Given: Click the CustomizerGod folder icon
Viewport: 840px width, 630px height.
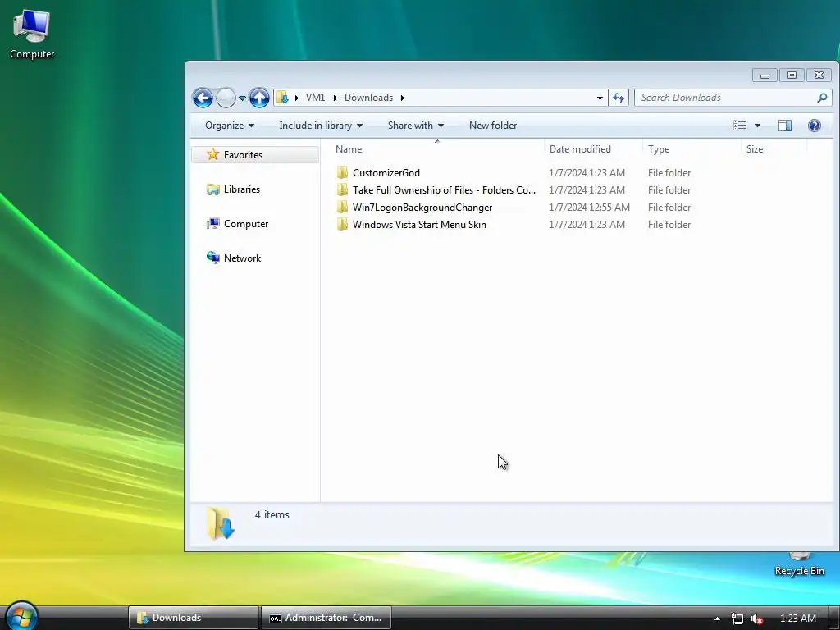Looking at the screenshot, I should [x=342, y=172].
